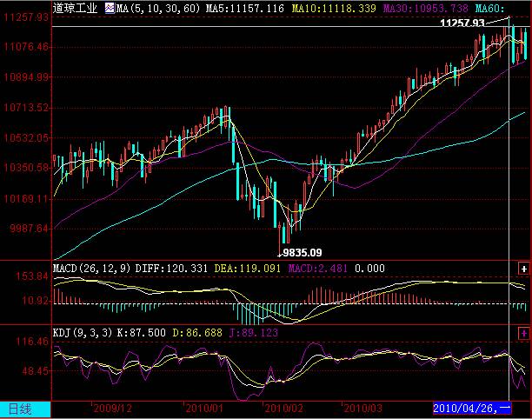Click the MA10:11118.339 value

click(x=334, y=8)
